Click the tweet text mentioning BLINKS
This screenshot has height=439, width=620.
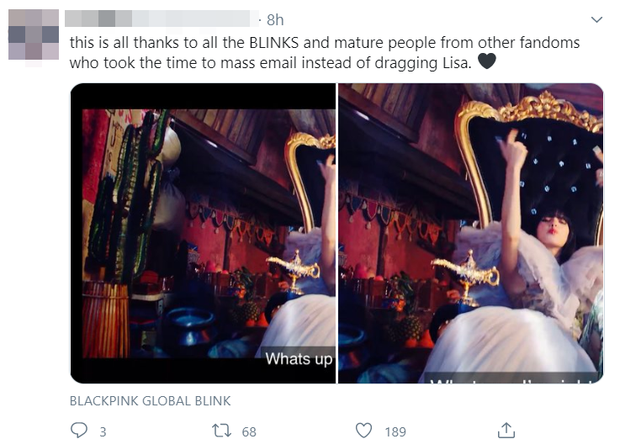click(324, 53)
